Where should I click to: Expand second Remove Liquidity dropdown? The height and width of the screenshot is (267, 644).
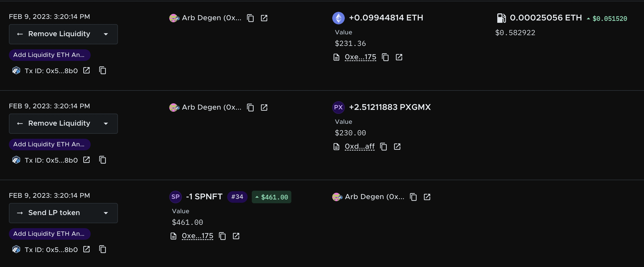point(106,124)
